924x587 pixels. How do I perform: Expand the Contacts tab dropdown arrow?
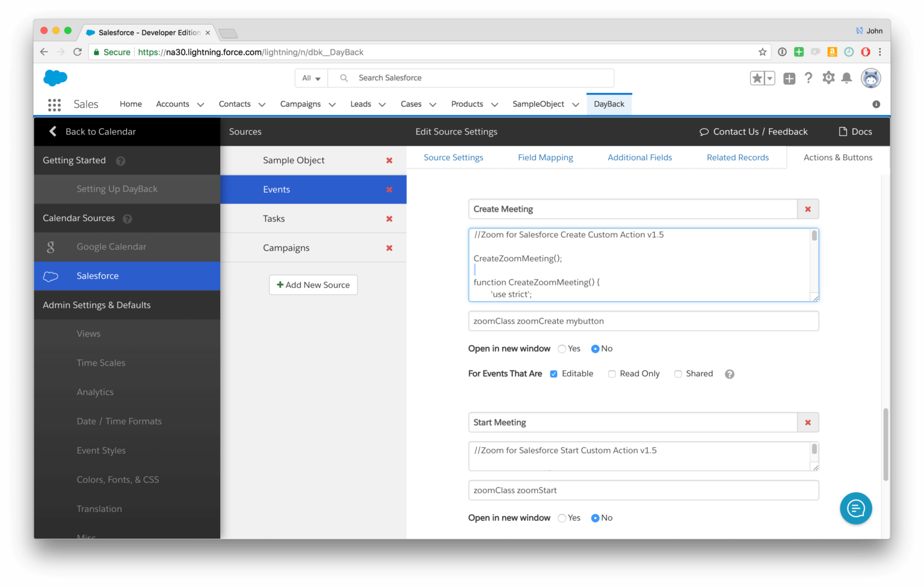262,104
